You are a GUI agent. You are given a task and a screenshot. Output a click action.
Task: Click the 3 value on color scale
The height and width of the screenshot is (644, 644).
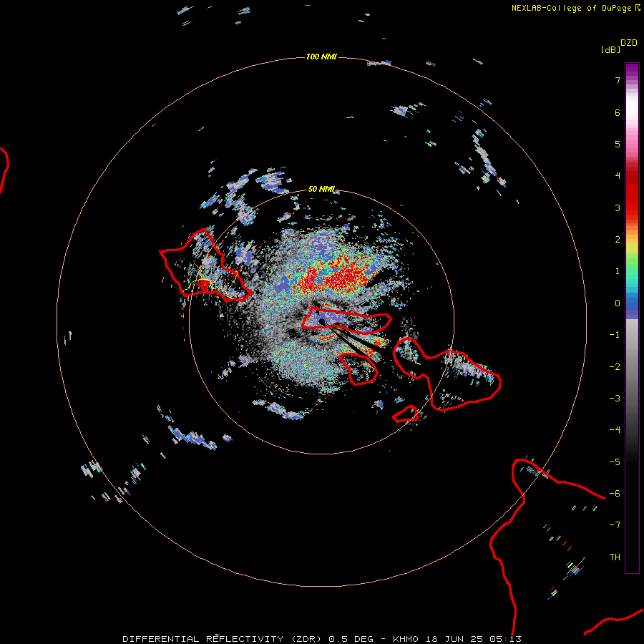pyautogui.click(x=618, y=208)
